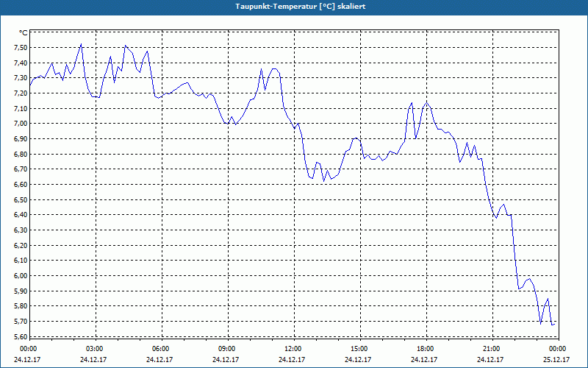Screen dimensions: 588x368
Task: Pick the 7,00 y-axis tick label
Action: pyautogui.click(x=21, y=124)
